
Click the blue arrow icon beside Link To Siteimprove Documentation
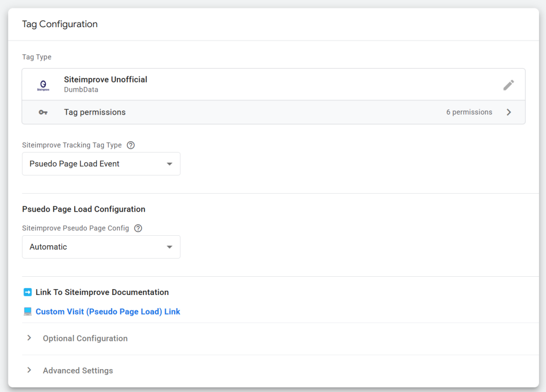pyautogui.click(x=28, y=292)
